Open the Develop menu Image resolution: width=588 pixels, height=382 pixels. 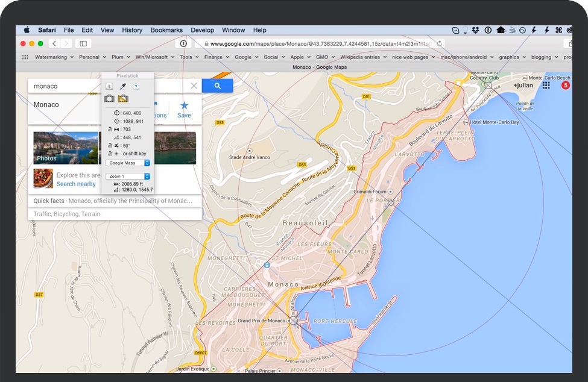(202, 30)
